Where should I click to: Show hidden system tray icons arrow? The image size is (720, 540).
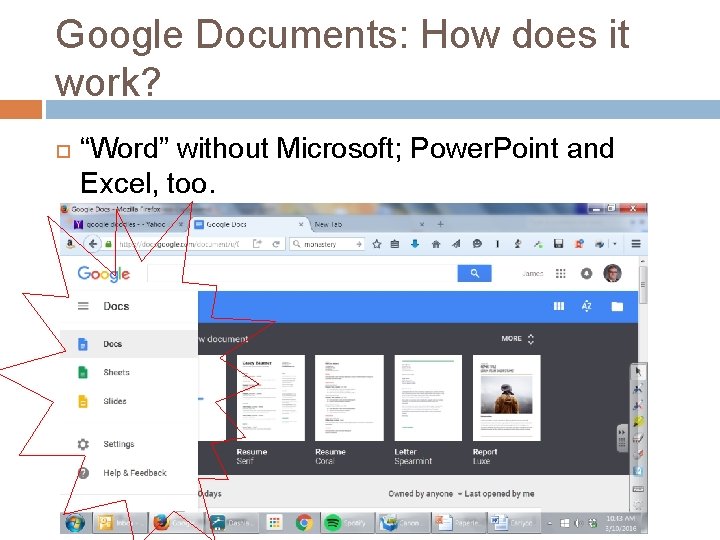point(550,523)
